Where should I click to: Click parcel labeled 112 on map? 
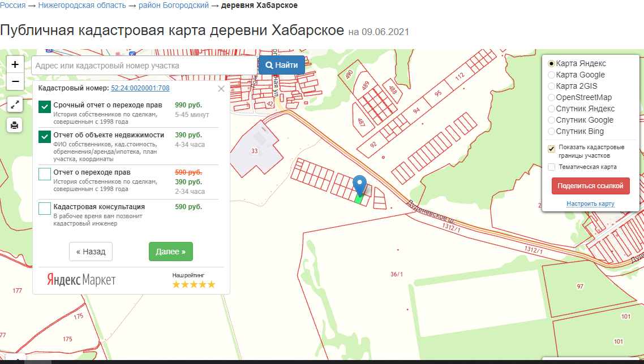460,76
